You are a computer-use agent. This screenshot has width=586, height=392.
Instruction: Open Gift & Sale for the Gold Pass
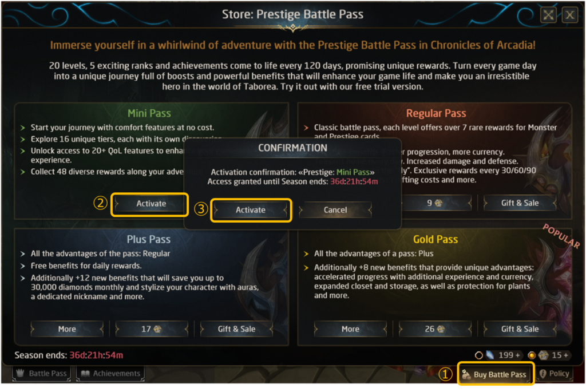520,329
